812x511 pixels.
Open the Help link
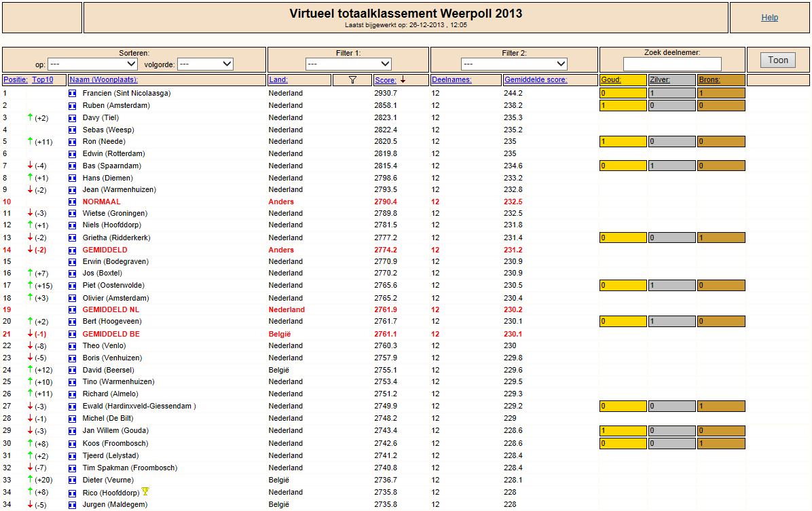769,18
